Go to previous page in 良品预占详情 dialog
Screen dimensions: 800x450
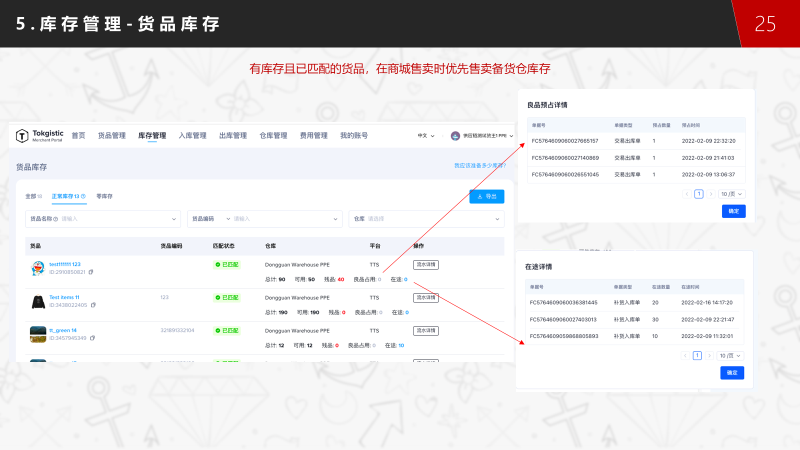tap(687, 194)
